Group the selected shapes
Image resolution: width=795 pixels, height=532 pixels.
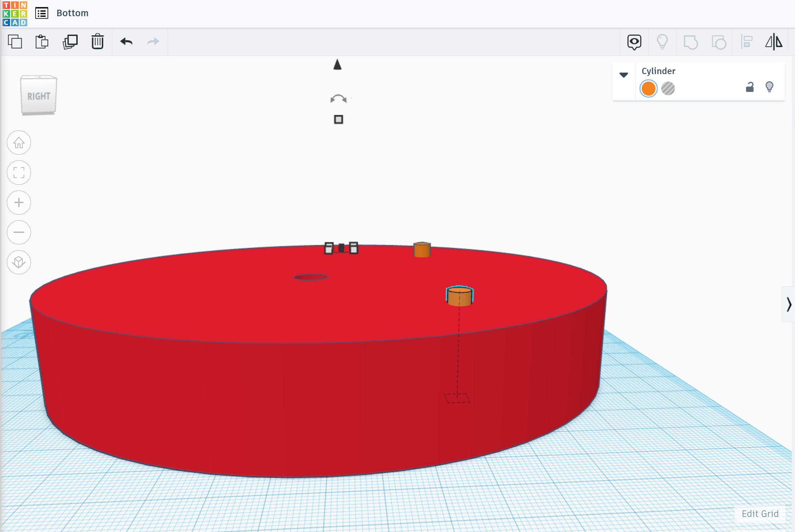click(691, 42)
